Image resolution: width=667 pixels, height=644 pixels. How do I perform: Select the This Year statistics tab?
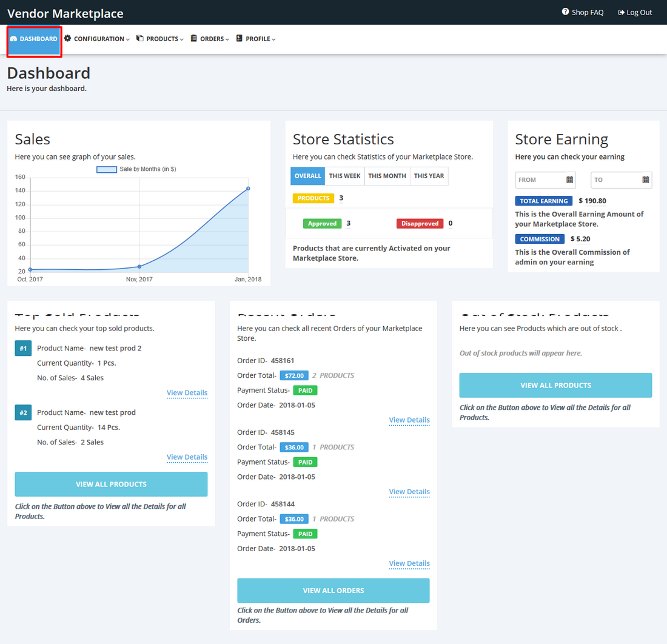[x=429, y=176]
